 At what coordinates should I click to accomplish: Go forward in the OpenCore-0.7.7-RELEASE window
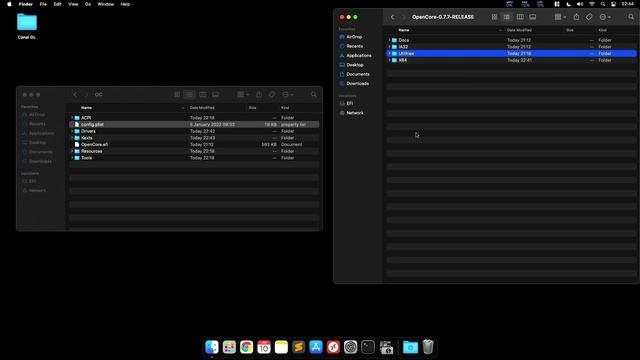pyautogui.click(x=403, y=17)
